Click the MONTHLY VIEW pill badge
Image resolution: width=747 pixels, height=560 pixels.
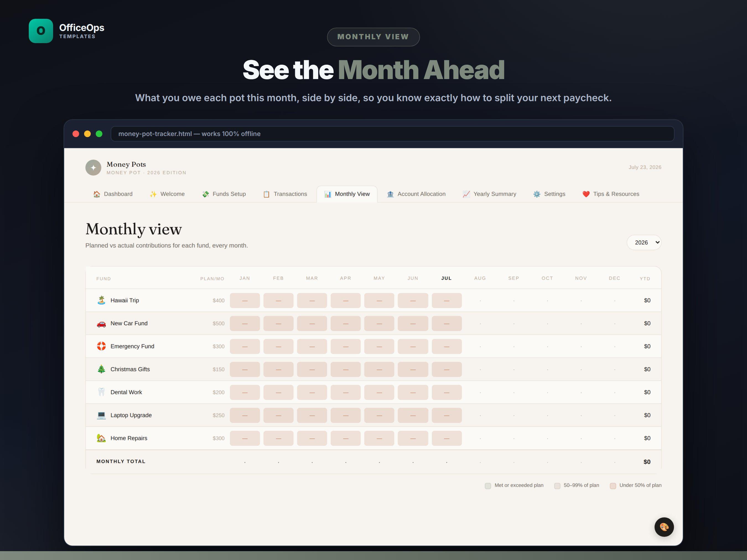[373, 37]
